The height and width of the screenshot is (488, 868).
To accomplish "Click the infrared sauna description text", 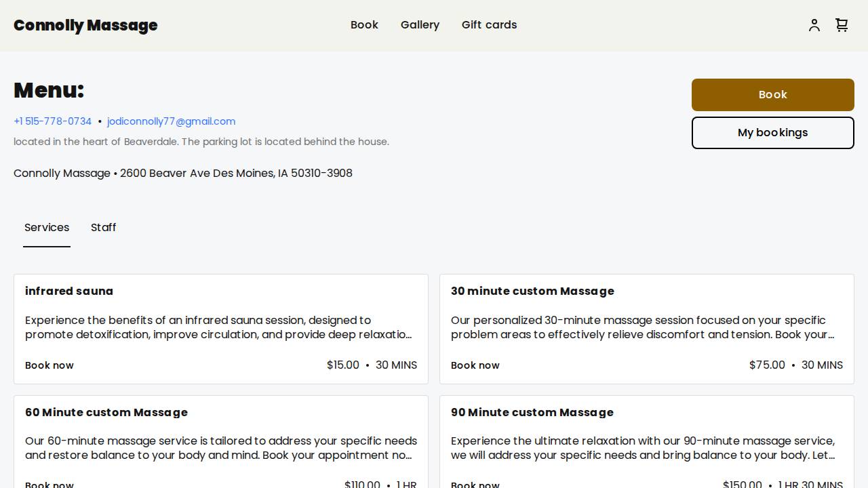I will [220, 327].
